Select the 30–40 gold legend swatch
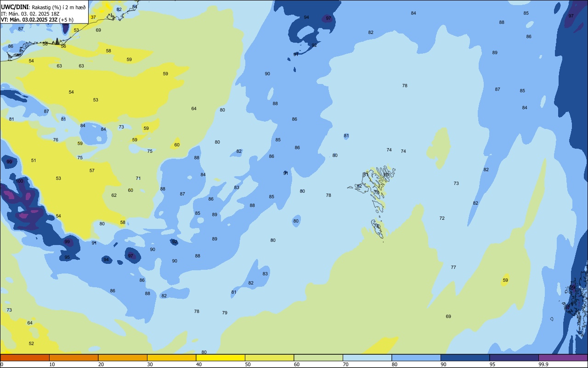The width and height of the screenshot is (588, 368). [x=171, y=357]
